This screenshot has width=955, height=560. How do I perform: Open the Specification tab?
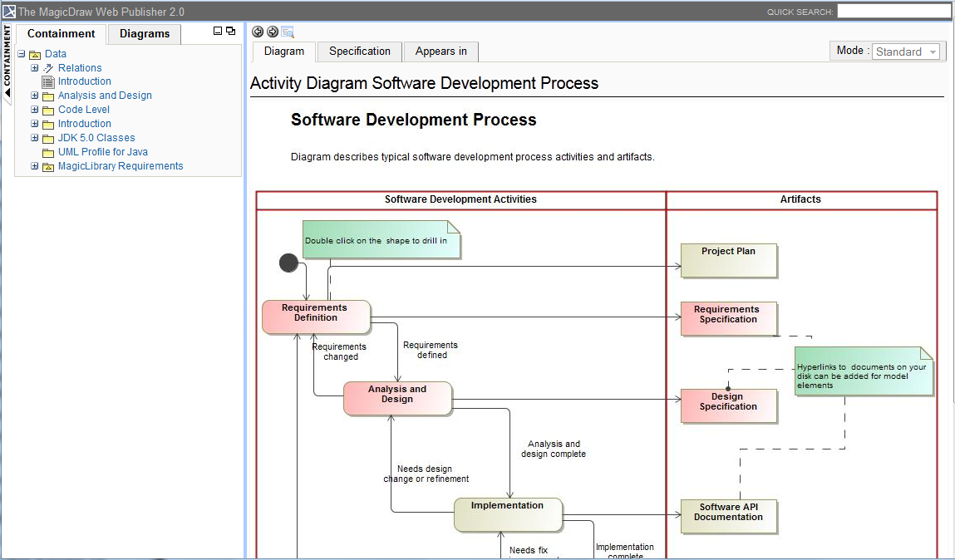tap(359, 52)
